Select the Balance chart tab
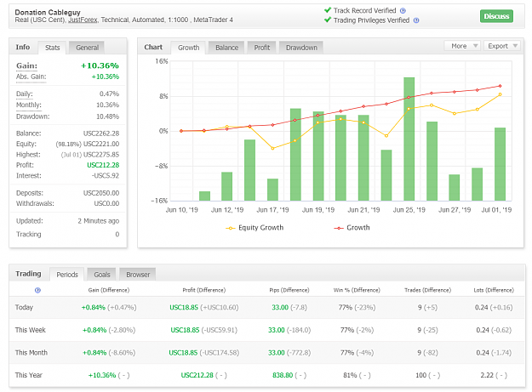This screenshot has width=532, height=392. click(x=226, y=48)
